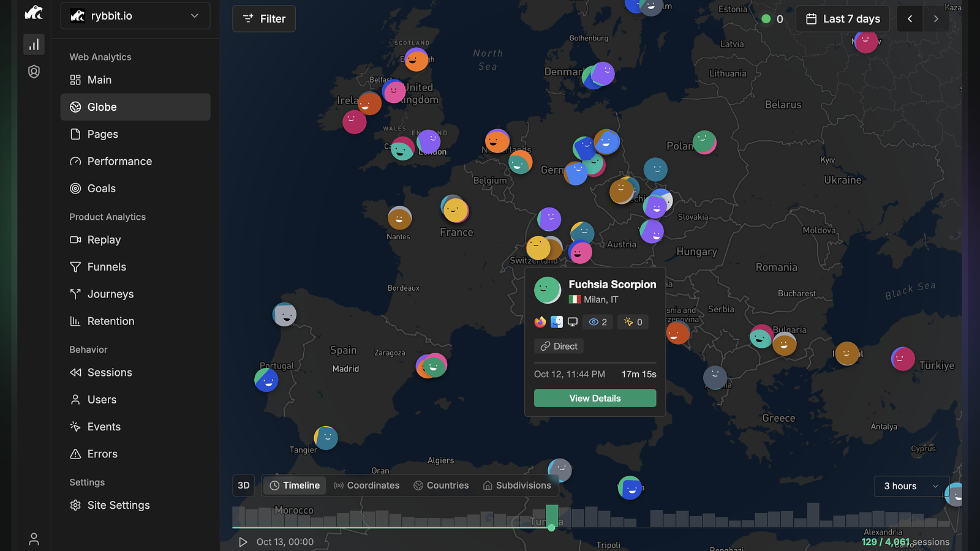
Task: Navigate to Goals
Action: click(x=135, y=189)
